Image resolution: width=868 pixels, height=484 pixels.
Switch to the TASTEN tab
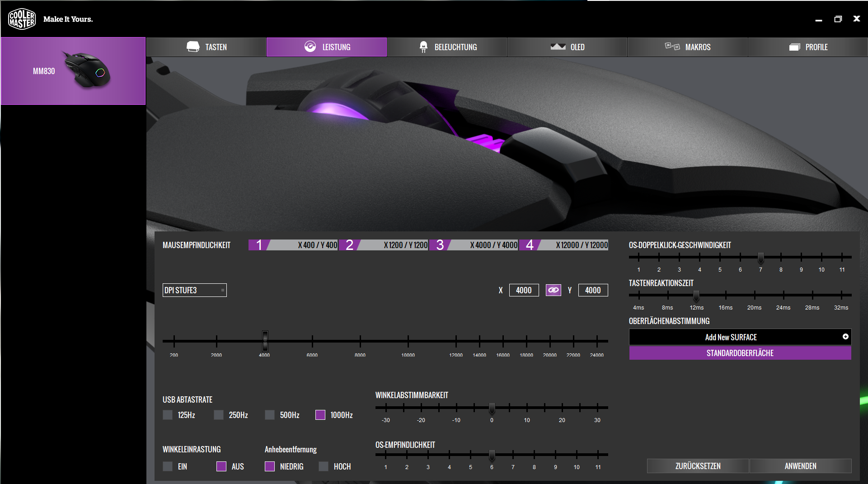[206, 47]
